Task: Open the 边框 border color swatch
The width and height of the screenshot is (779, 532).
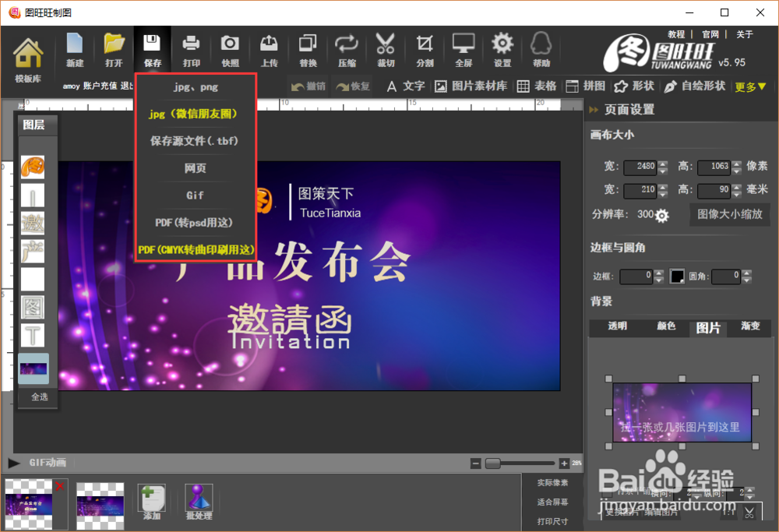Action: [677, 276]
